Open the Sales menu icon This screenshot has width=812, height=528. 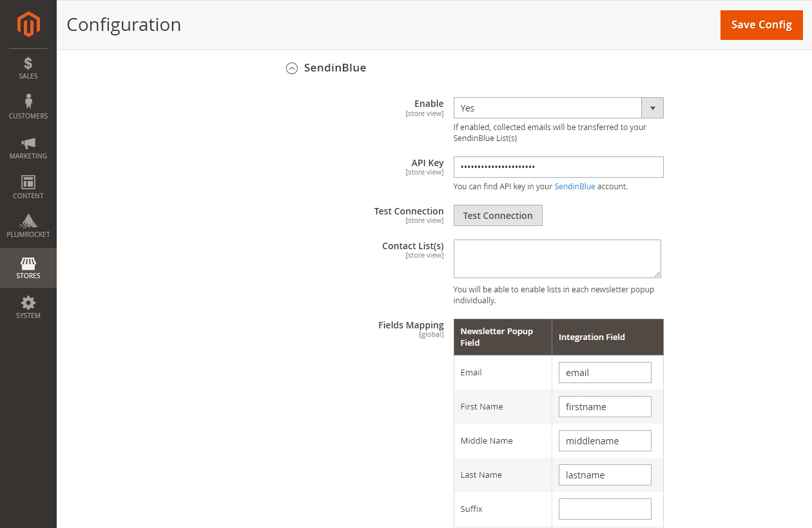[x=28, y=64]
